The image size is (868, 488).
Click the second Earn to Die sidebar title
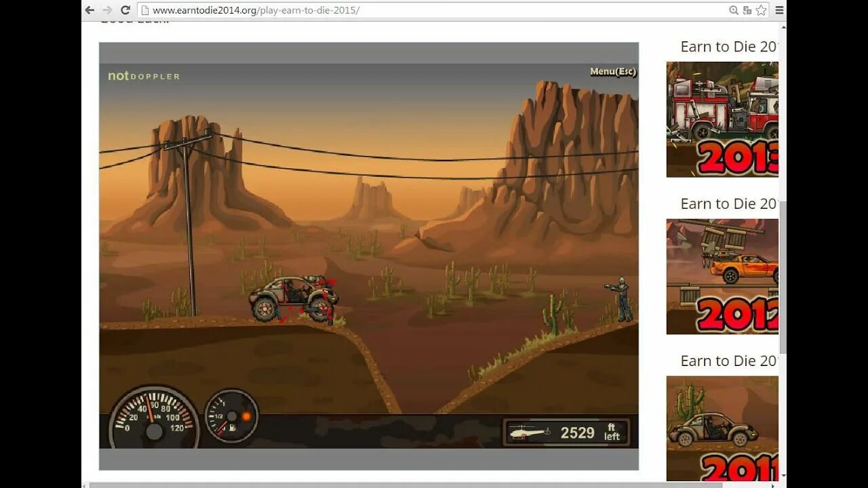point(729,204)
